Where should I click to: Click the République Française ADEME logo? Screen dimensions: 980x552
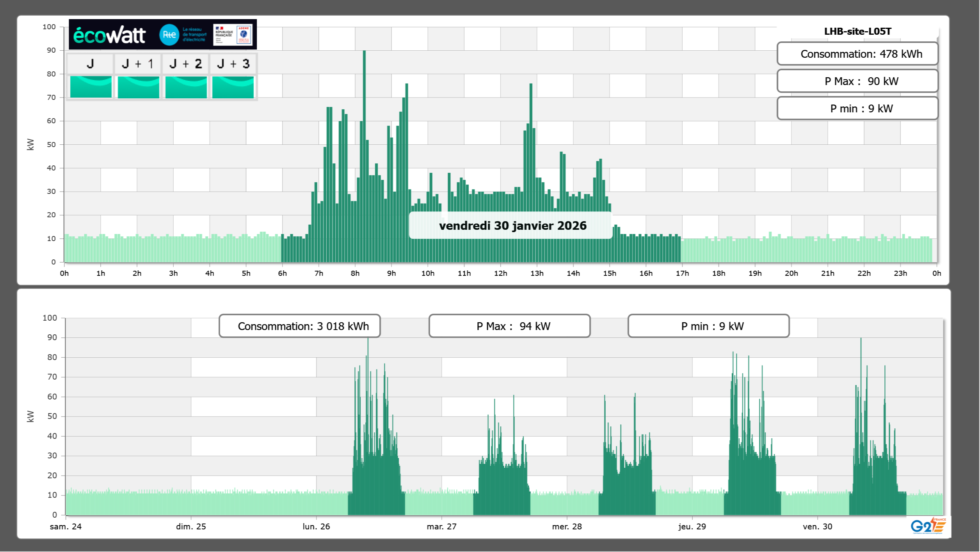pyautogui.click(x=233, y=35)
